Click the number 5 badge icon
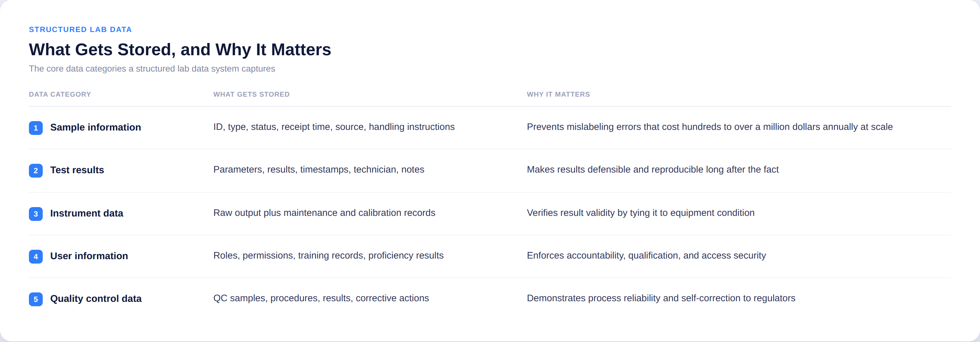The height and width of the screenshot is (342, 980). click(36, 299)
